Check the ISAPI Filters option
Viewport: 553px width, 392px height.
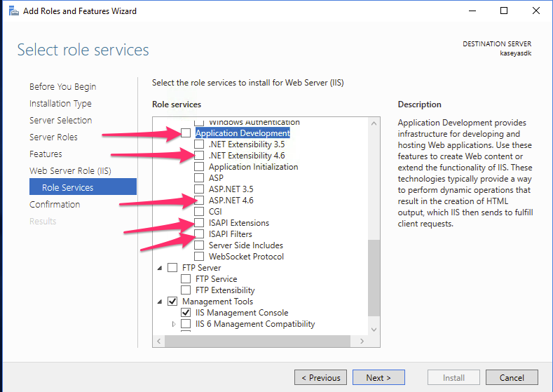[x=199, y=234]
